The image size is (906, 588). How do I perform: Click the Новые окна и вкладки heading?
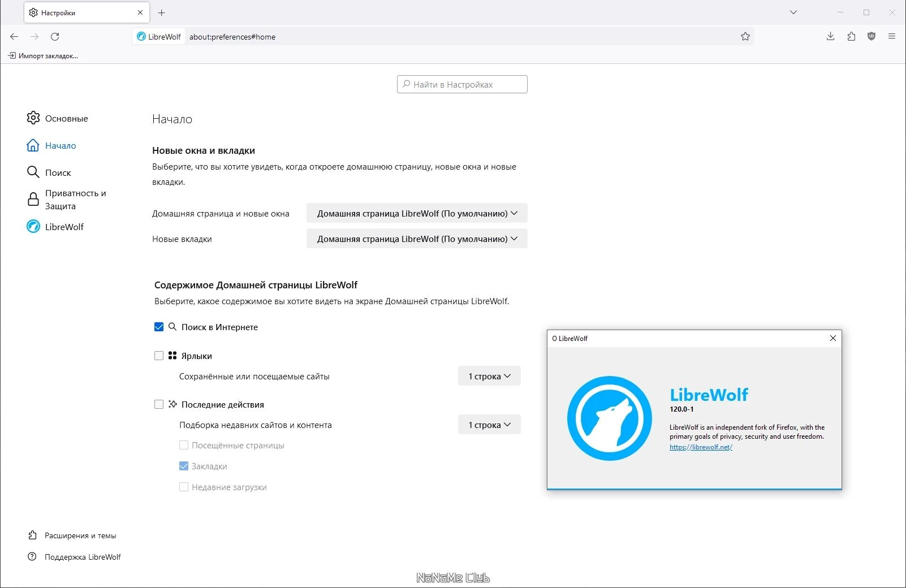204,150
